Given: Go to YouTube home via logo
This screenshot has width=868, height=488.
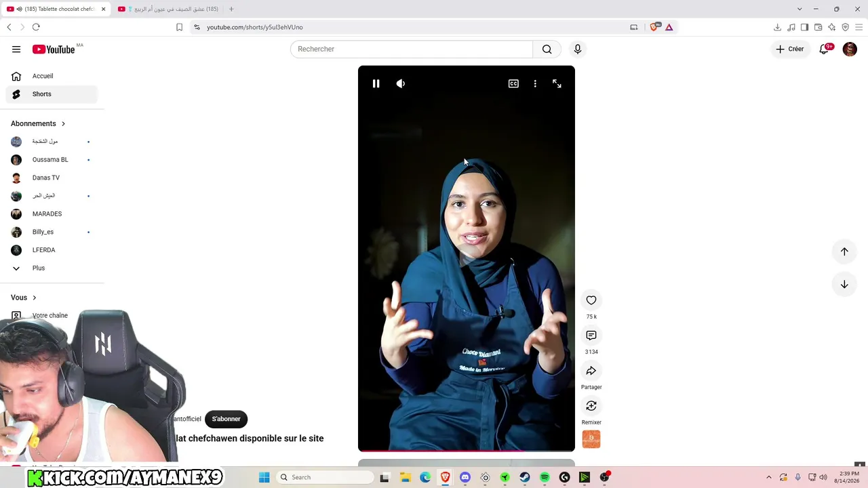Looking at the screenshot, I should point(54,49).
